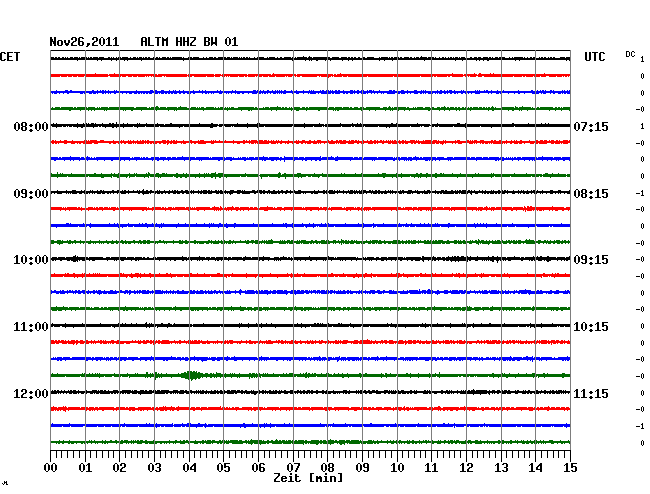Screen dimensions: 650x494
Task: Click minute 14 on the time axis
Action: (535, 468)
